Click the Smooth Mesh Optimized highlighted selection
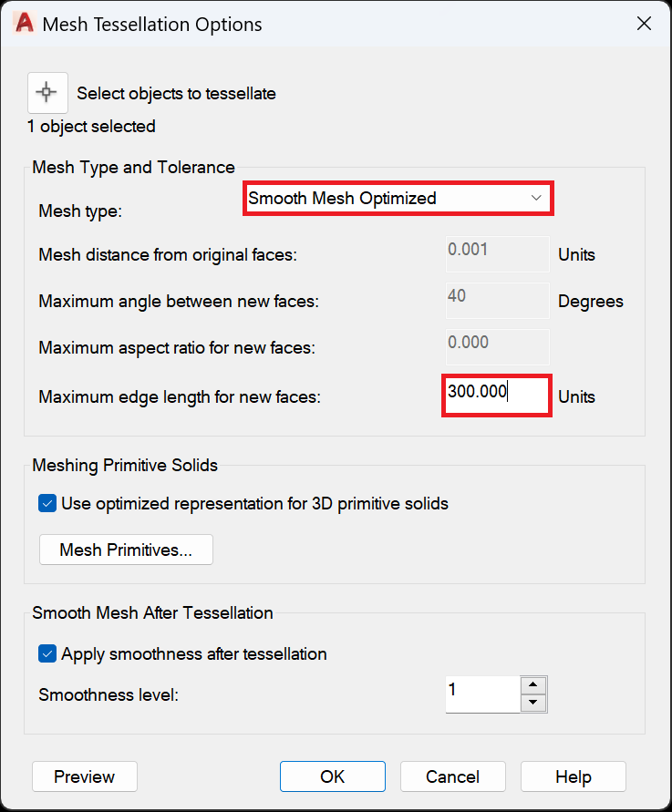 coord(365,198)
